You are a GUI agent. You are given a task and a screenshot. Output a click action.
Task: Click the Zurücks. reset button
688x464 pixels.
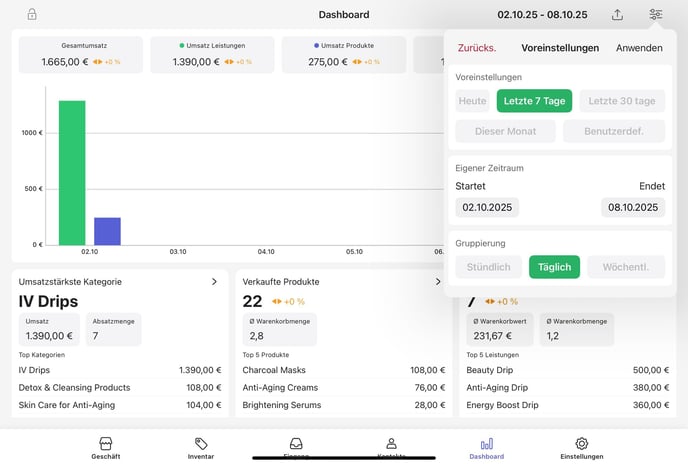pos(476,48)
